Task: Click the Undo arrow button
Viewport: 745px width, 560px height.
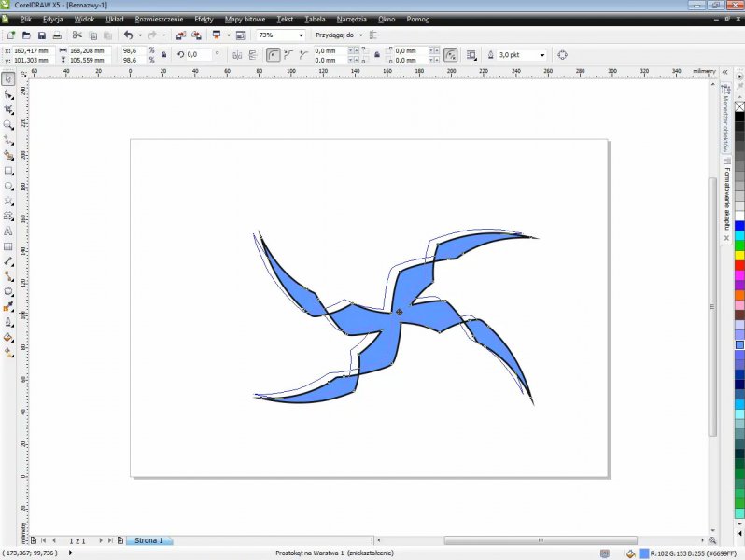Action: tap(128, 35)
